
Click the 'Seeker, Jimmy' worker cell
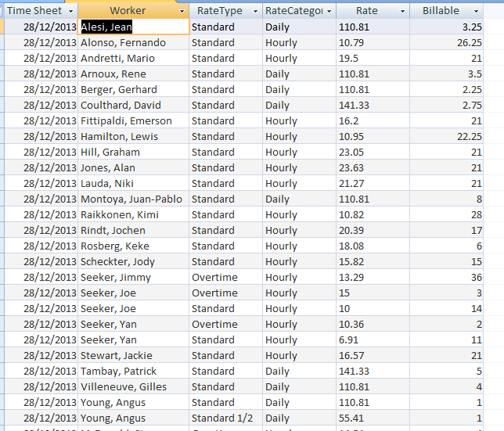(133, 277)
